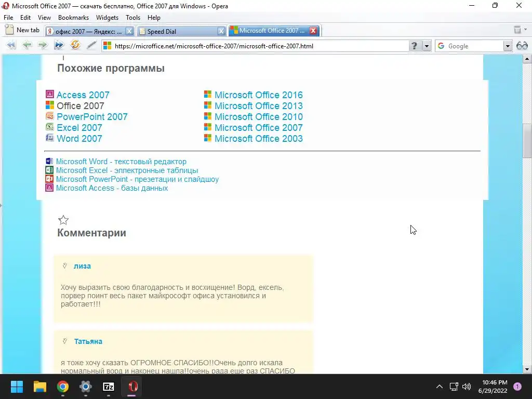Open the Edit menu
The image size is (532, 399).
(25, 18)
